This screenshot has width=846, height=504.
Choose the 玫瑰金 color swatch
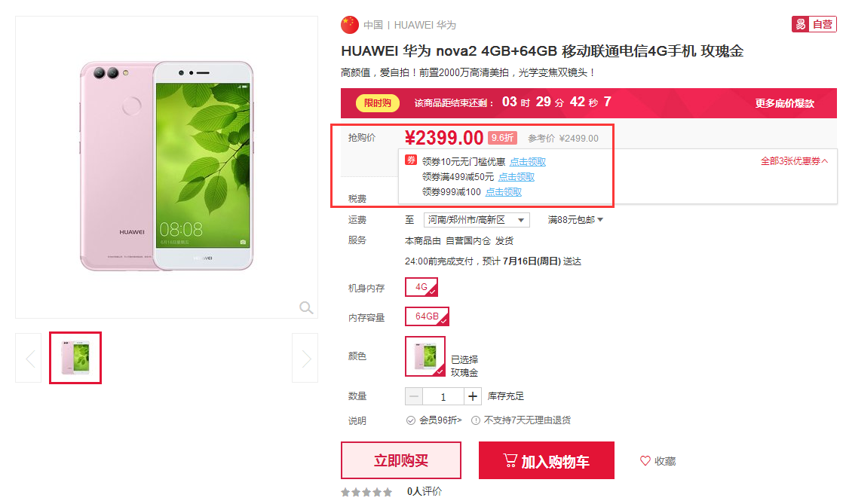425,356
